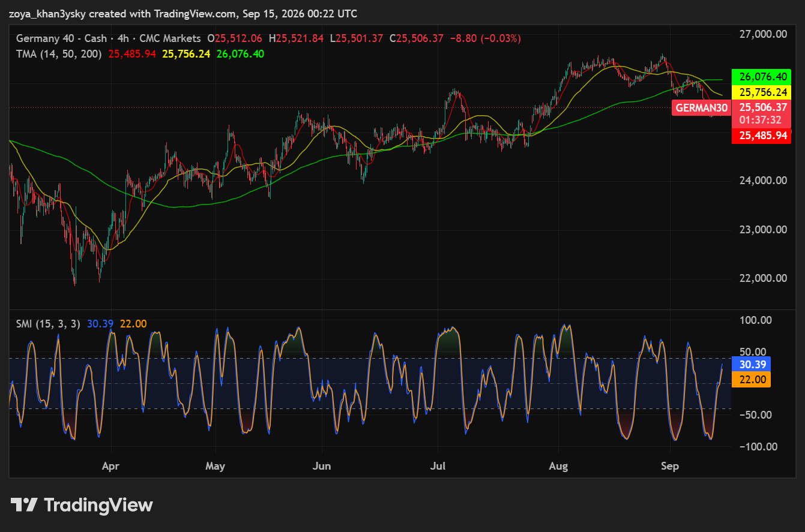This screenshot has width=805, height=532.
Task: Click the red TMA value 25,485.94 in legend
Action: (x=132, y=54)
